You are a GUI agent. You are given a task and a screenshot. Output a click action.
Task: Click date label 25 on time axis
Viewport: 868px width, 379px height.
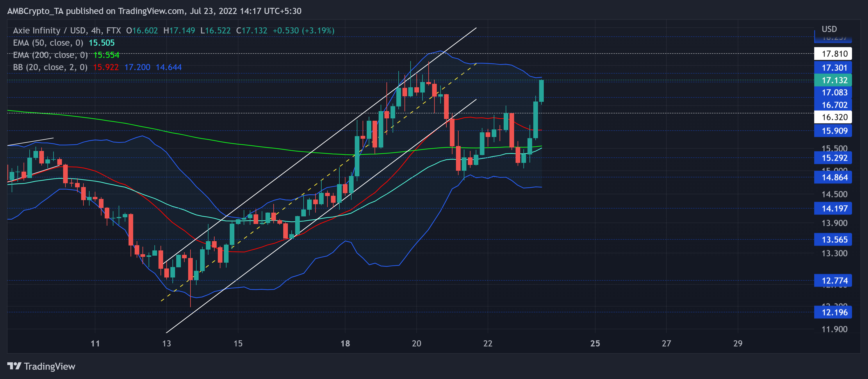595,344
